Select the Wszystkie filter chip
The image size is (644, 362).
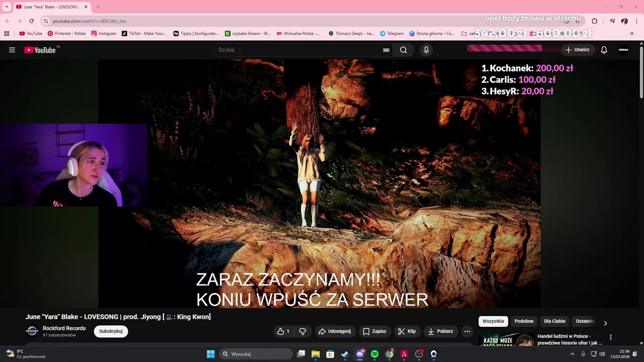493,321
